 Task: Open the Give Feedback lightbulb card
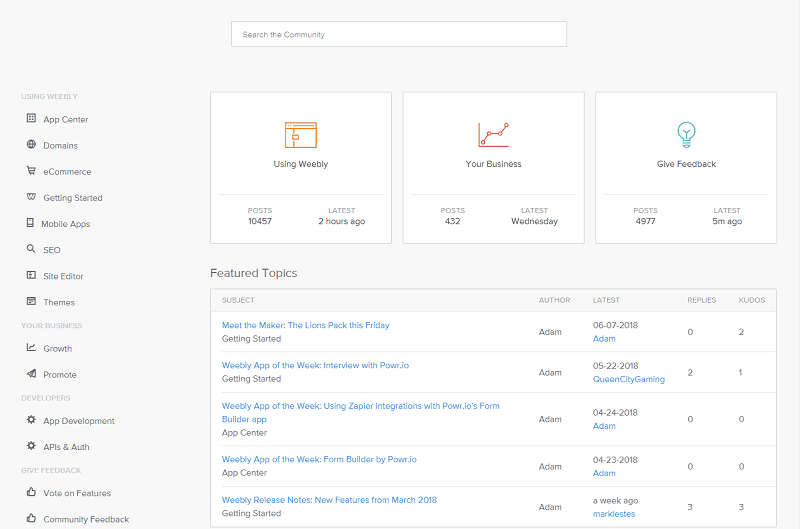point(686,168)
